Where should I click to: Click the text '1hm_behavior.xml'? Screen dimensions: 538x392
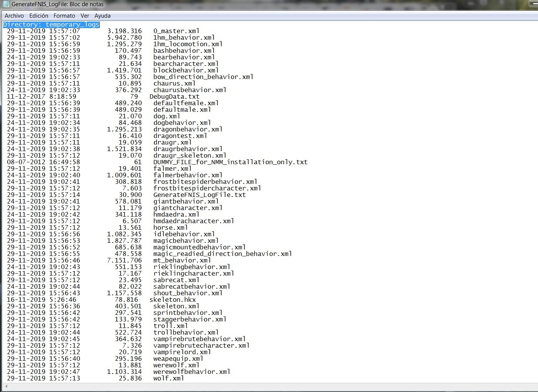pyautogui.click(x=184, y=37)
